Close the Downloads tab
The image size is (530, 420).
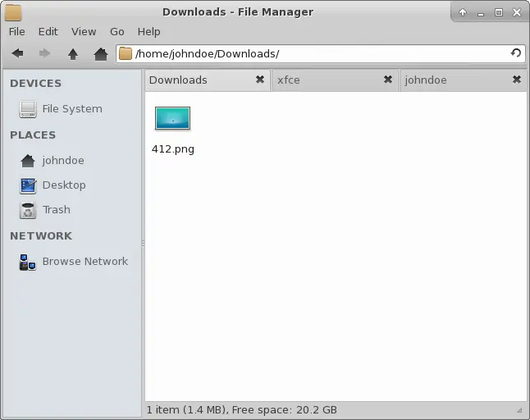[260, 80]
